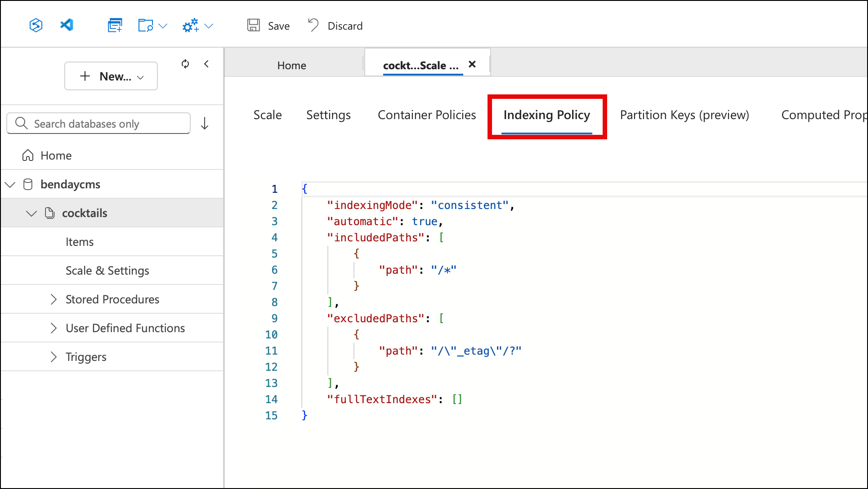Image resolution: width=868 pixels, height=489 pixels.
Task: Expand the Triggers node
Action: 54,356
